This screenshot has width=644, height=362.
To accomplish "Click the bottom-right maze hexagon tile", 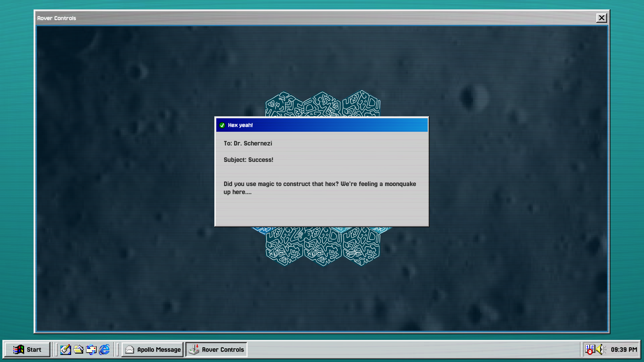I will point(361,247).
